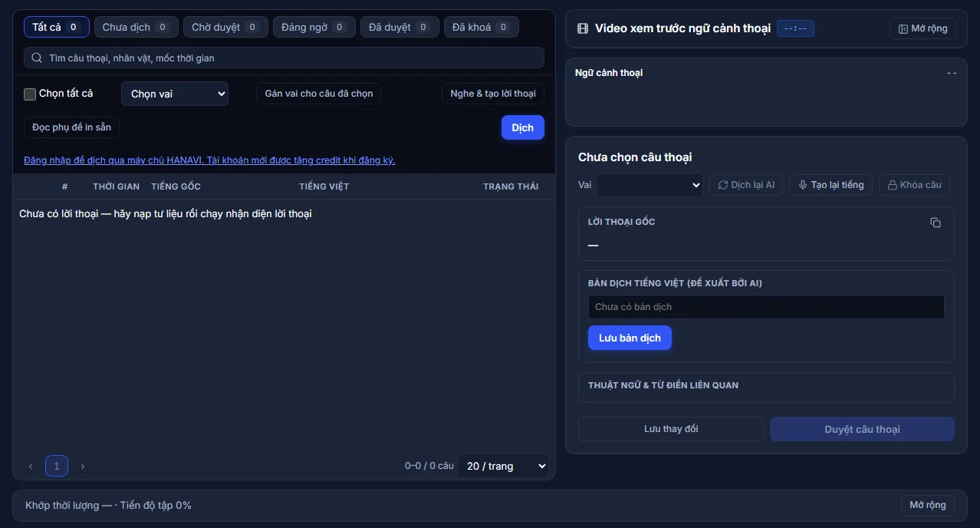Open the HANAVI login link
The width and height of the screenshot is (980, 528).
[x=209, y=160]
